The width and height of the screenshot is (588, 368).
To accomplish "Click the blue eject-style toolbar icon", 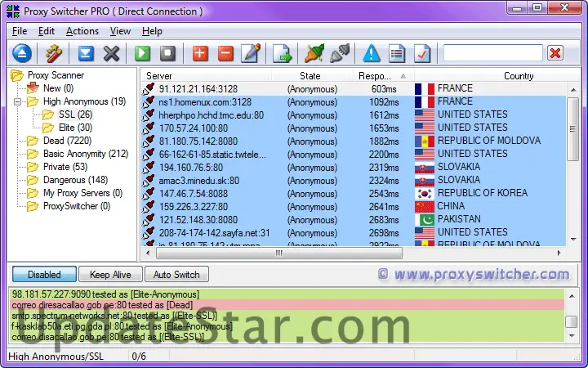I will [x=22, y=53].
